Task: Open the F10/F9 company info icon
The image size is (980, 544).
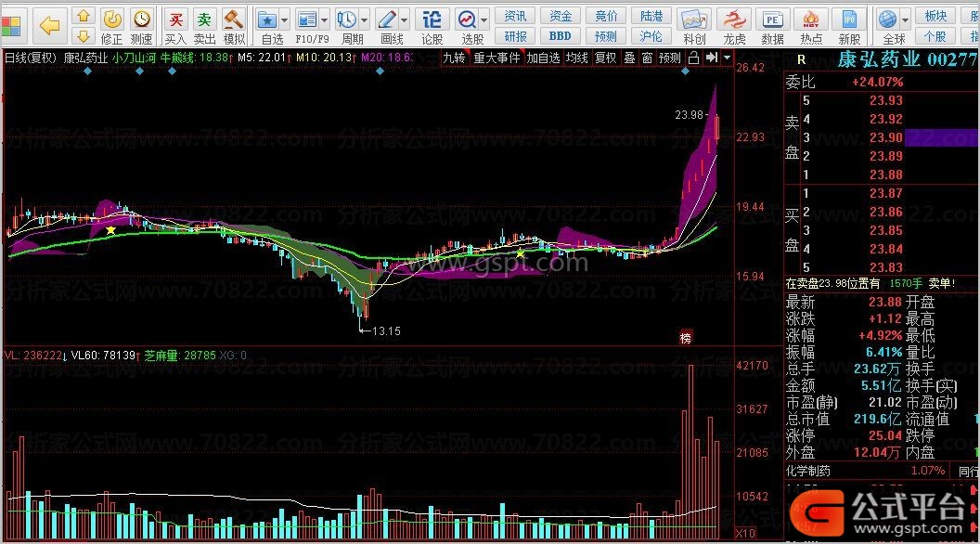Action: (306, 20)
